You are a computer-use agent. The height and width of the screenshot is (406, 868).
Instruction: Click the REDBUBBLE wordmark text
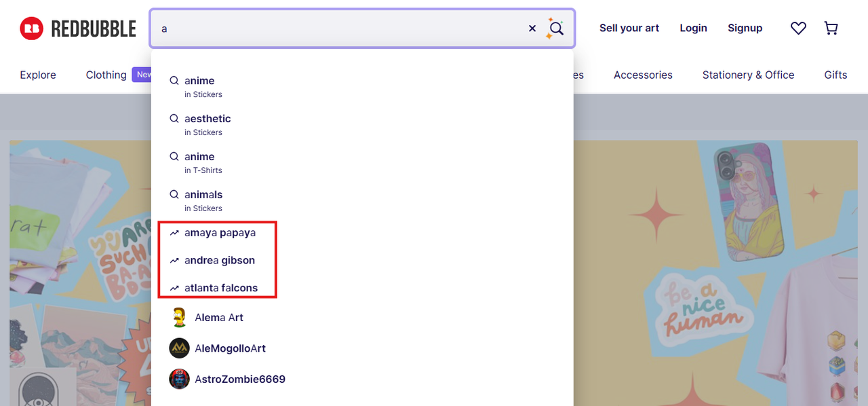tap(94, 29)
